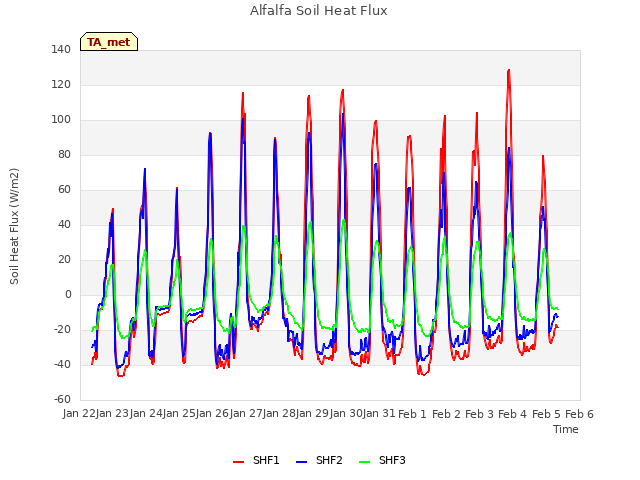Click the blue SHF2 peak near Jan 30
The image size is (640, 480).
(343, 114)
